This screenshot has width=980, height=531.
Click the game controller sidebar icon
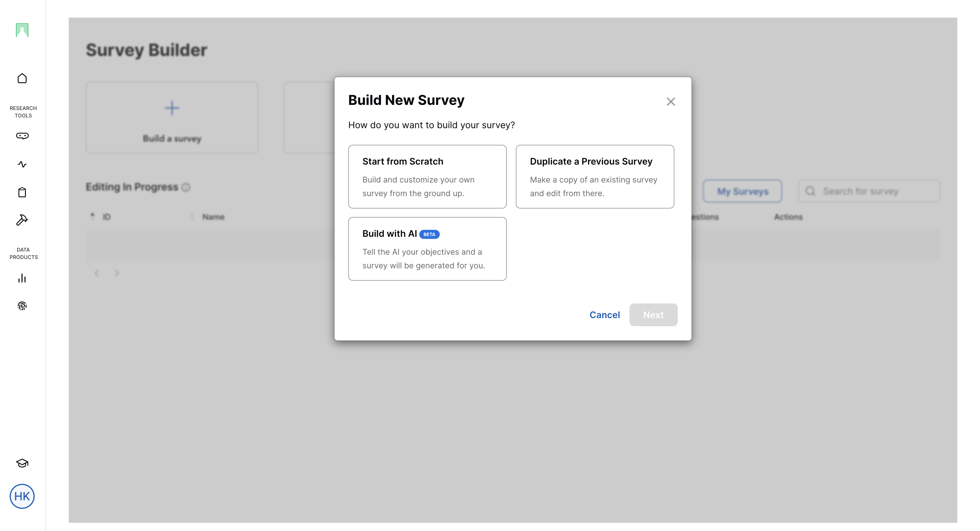tap(22, 136)
